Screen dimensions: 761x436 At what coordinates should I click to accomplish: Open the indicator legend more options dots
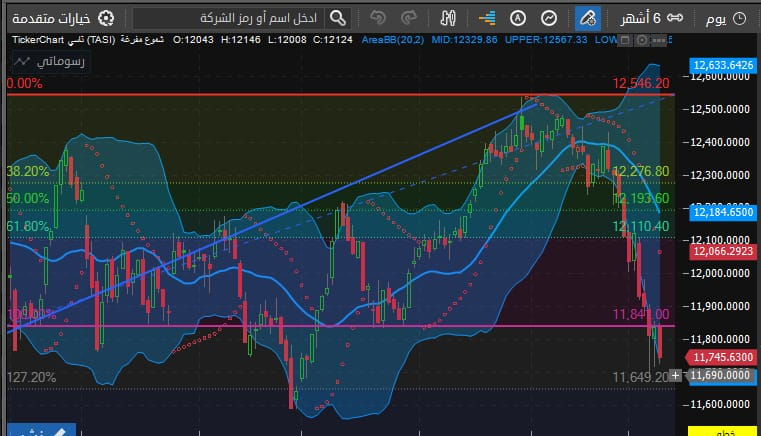[x=659, y=40]
